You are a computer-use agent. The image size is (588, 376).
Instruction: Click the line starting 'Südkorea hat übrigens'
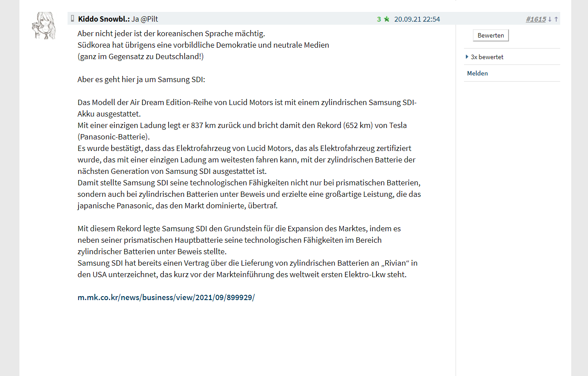[204, 45]
